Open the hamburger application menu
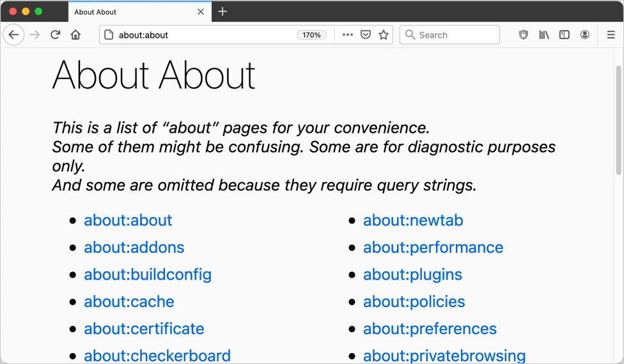 (x=611, y=35)
